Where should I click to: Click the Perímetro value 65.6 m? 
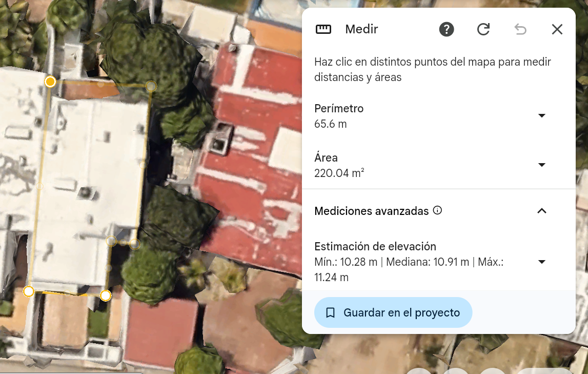(330, 124)
